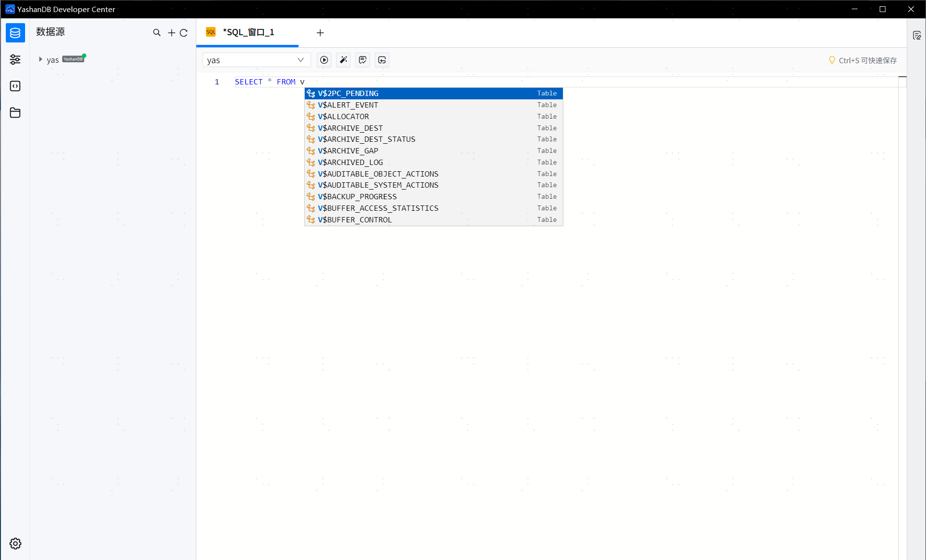Search data sources with magnifier icon
926x560 pixels.
(157, 33)
